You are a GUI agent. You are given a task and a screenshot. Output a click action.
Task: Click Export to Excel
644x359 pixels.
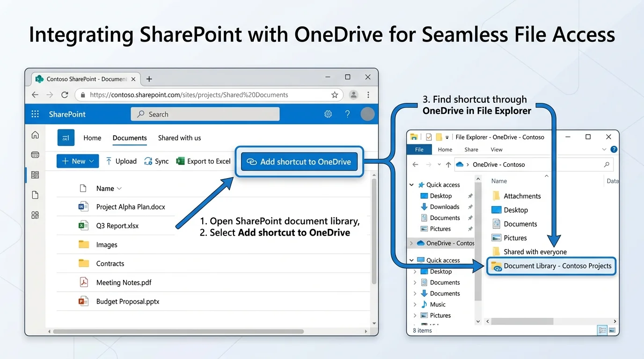point(204,161)
